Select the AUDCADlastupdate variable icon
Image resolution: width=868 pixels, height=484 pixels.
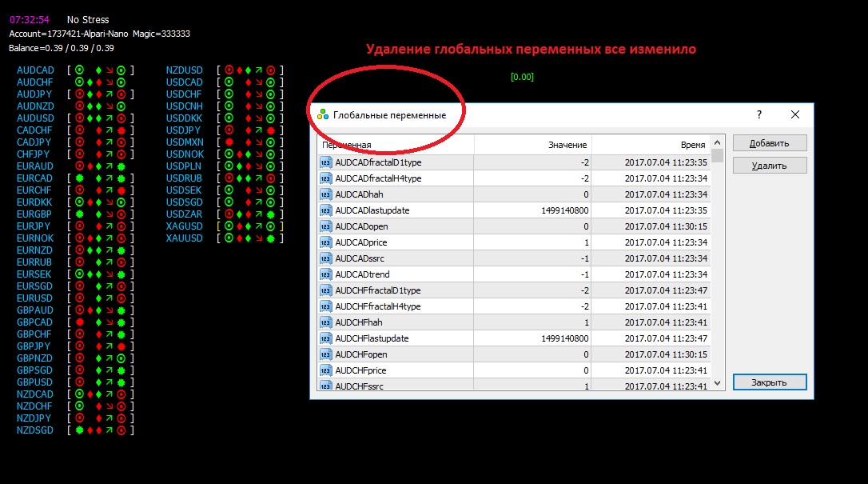tap(325, 211)
